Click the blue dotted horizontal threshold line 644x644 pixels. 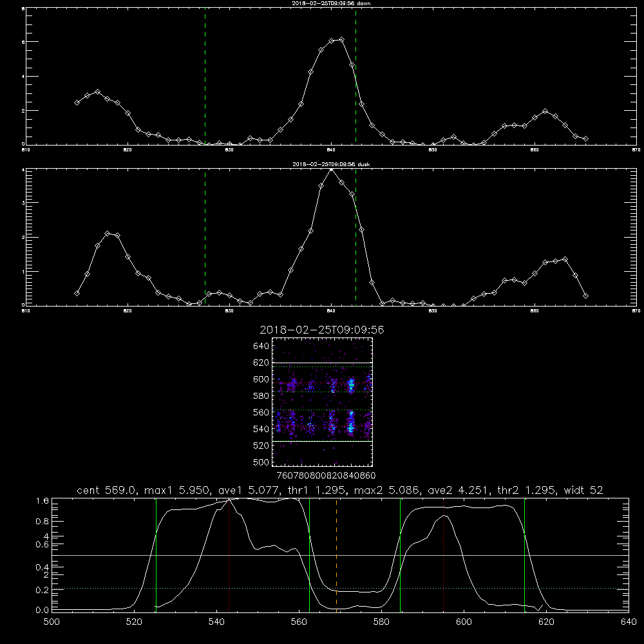(340, 589)
